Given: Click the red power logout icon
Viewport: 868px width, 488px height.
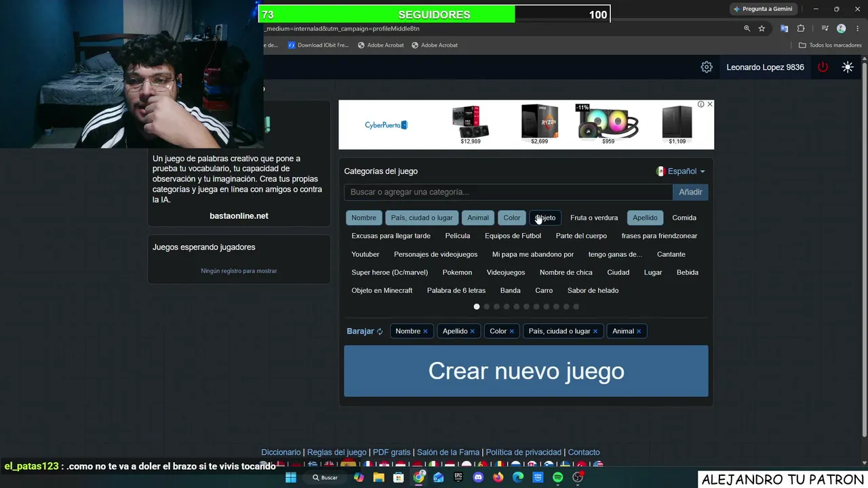Looking at the screenshot, I should click(823, 67).
